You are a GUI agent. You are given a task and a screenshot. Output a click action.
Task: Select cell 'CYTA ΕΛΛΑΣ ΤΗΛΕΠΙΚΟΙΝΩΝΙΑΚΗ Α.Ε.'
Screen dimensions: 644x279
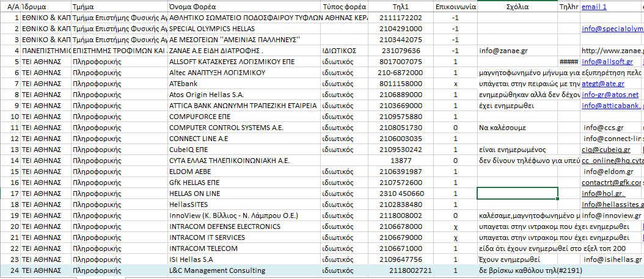pyautogui.click(x=244, y=161)
